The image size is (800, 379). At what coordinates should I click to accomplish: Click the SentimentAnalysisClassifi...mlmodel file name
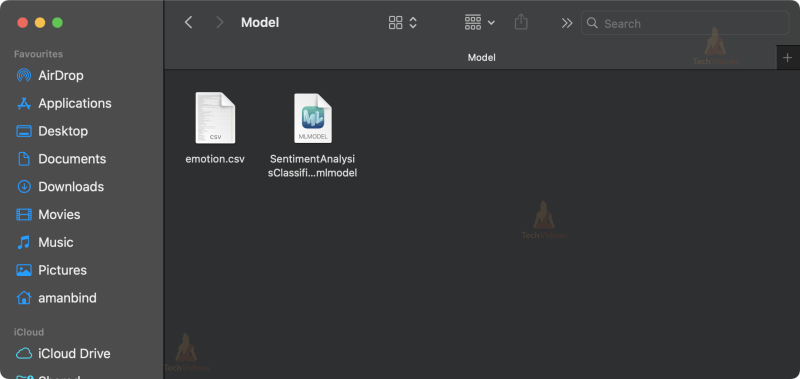pos(313,166)
